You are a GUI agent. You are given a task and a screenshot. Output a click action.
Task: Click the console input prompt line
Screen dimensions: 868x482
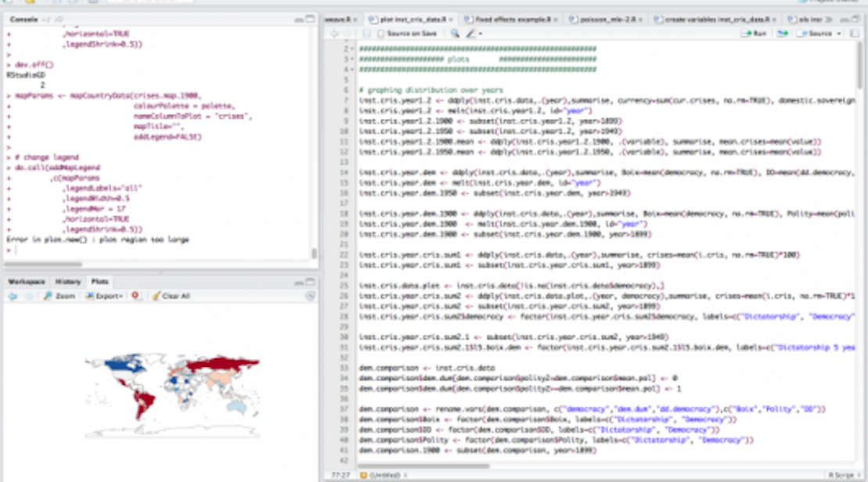coord(159,250)
